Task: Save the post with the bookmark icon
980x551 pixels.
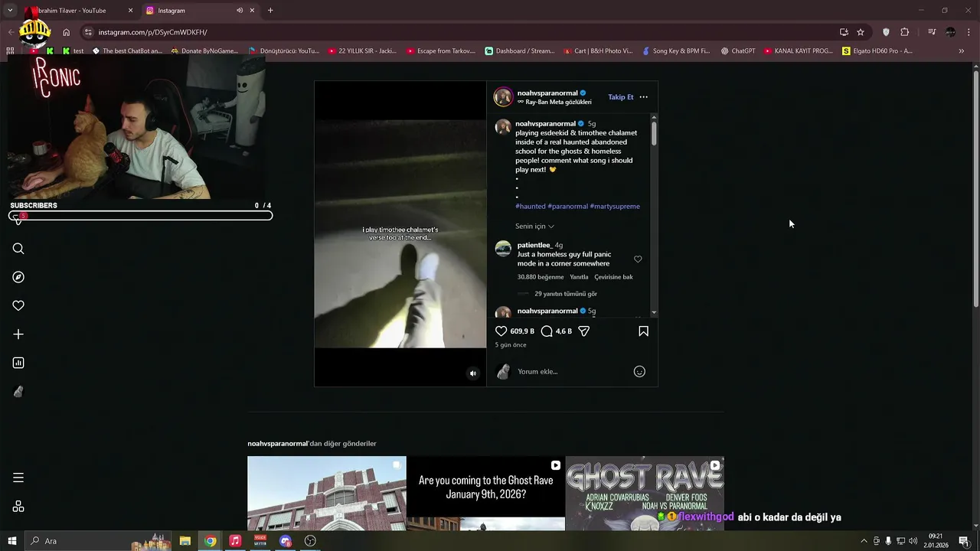Action: click(643, 331)
